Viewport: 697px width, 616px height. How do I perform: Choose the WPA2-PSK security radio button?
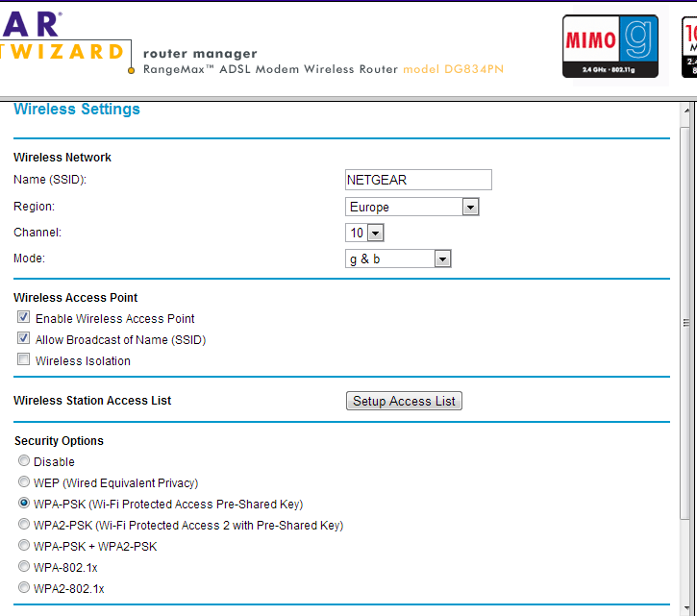tap(24, 525)
